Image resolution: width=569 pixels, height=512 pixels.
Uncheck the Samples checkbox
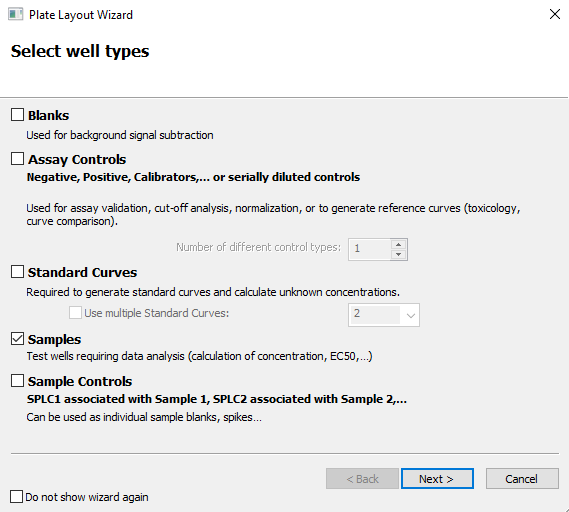click(17, 339)
